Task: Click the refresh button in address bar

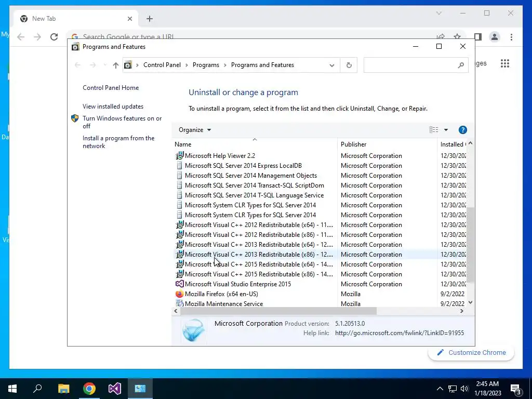Action: pos(349,65)
